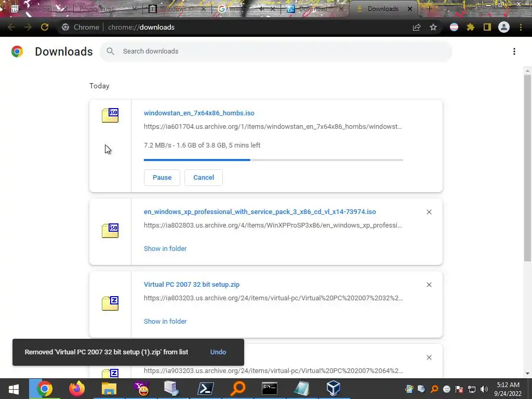Open the volume control in system tray
This screenshot has width=532, height=399.
(484, 389)
